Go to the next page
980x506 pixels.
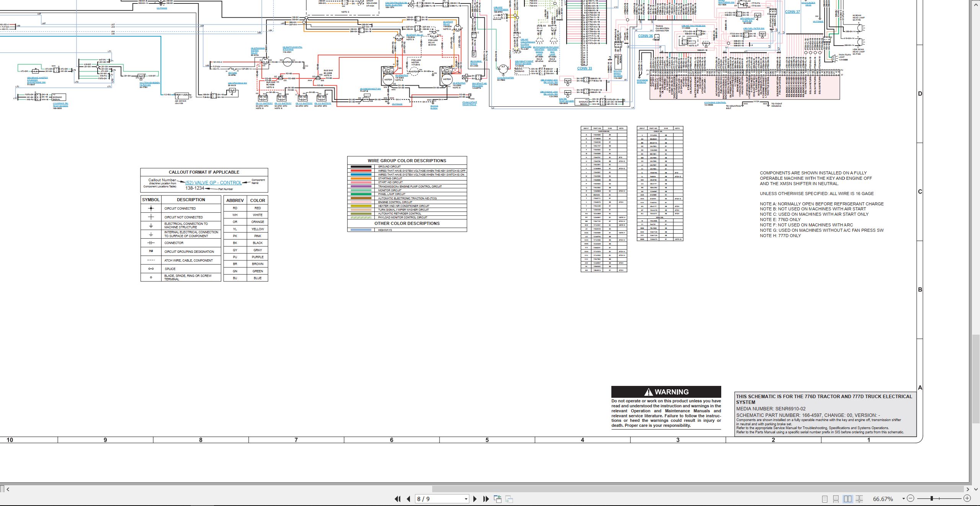(475, 499)
